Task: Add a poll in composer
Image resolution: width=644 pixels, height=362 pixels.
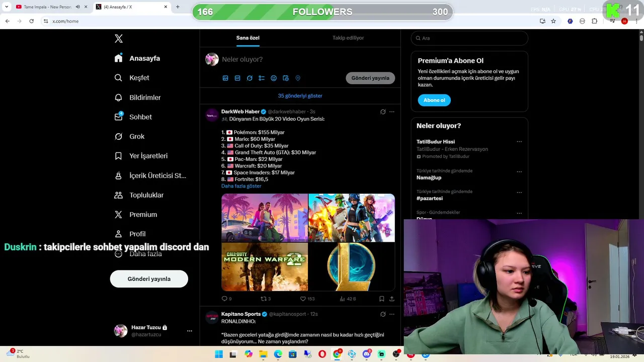Action: pos(262,78)
